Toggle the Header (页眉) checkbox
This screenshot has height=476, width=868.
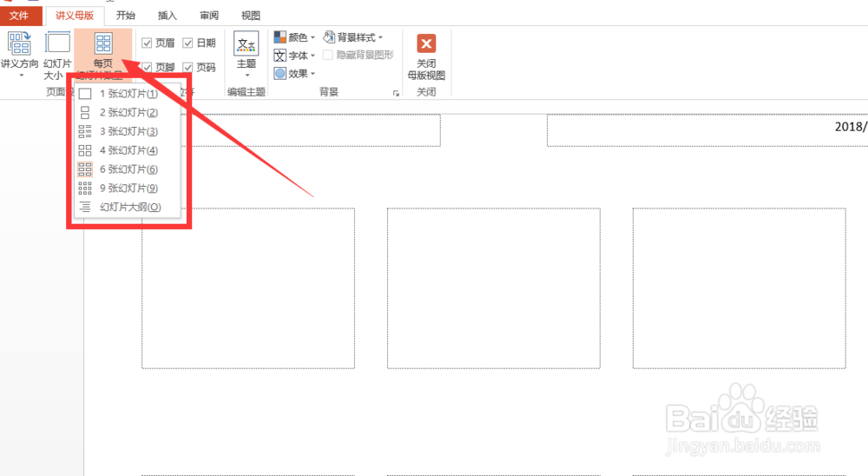point(147,43)
